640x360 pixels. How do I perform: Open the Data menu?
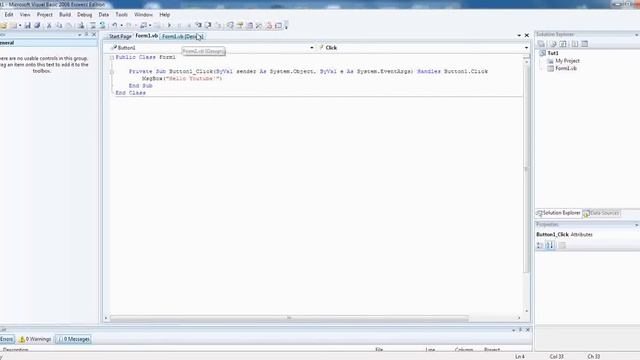coord(104,15)
